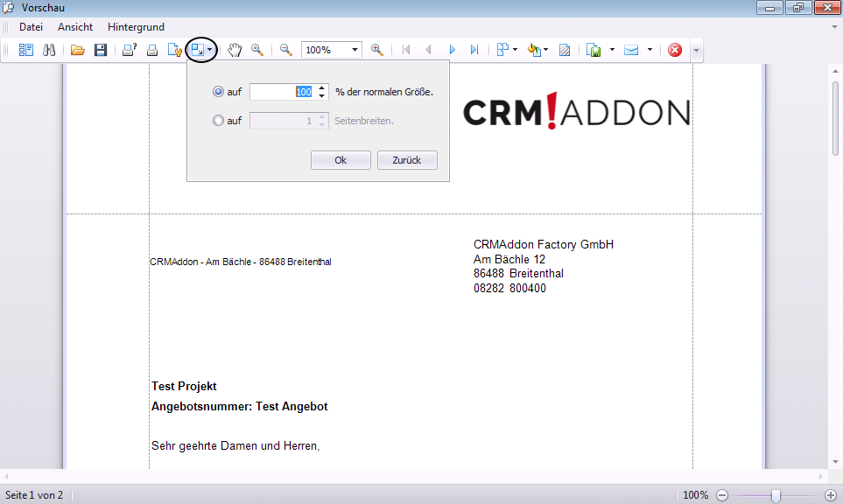Open the toolbar options overflow arrow
Viewport: 843px width, 504px height.
click(x=696, y=51)
